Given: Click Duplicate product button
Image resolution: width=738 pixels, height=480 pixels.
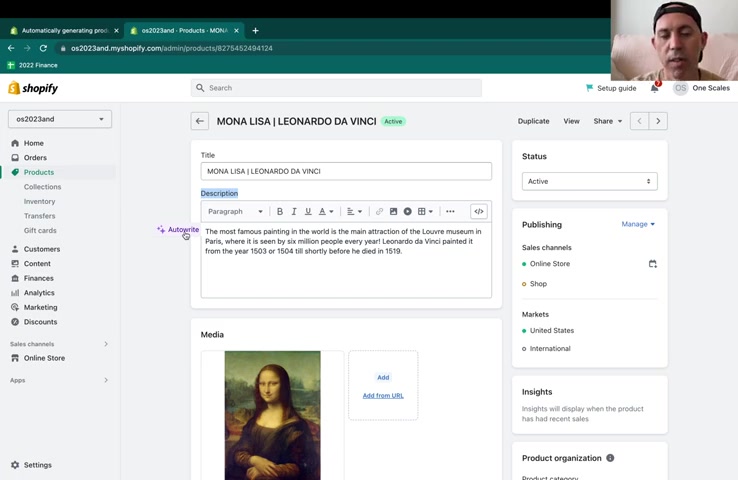Looking at the screenshot, I should [x=533, y=121].
